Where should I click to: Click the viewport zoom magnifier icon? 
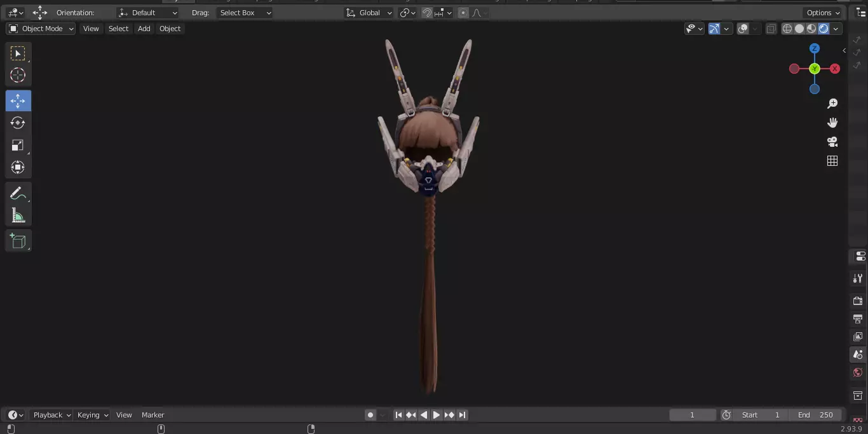(x=832, y=104)
